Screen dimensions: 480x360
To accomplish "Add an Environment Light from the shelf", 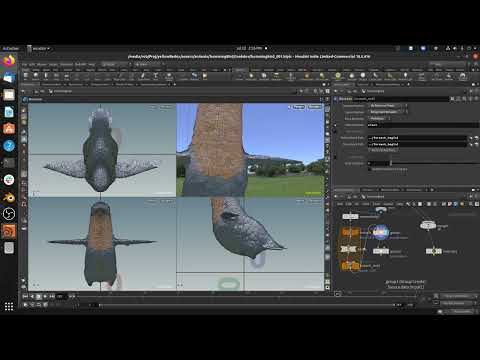I will coord(338,76).
